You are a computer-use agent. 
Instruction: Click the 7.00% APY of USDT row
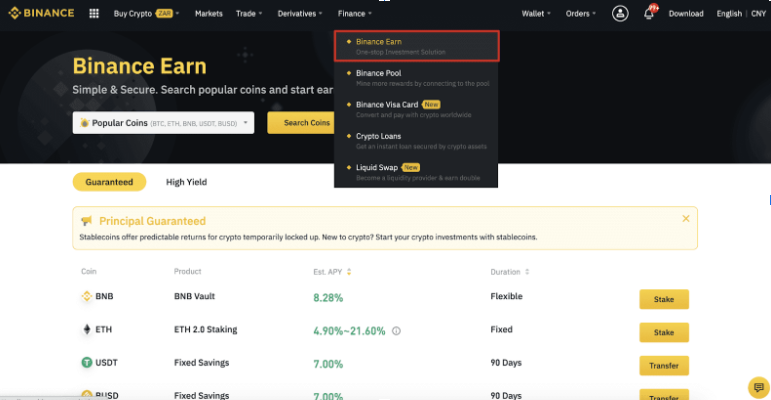[328, 364]
